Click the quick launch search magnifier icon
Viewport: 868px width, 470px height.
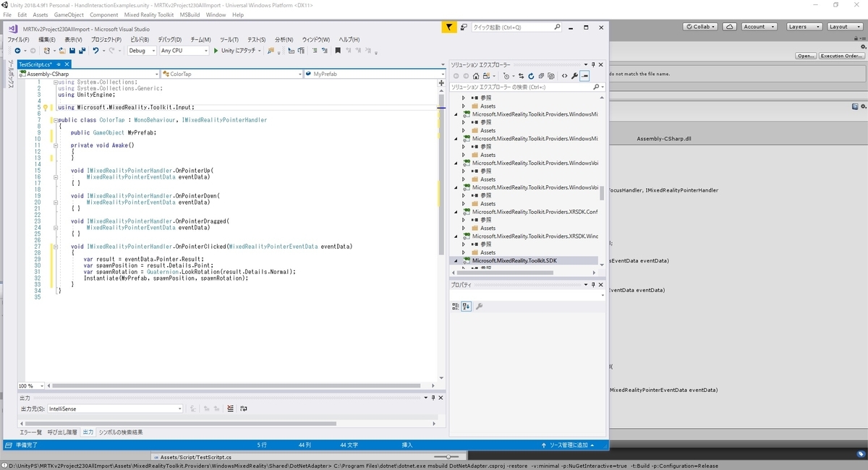coord(557,27)
